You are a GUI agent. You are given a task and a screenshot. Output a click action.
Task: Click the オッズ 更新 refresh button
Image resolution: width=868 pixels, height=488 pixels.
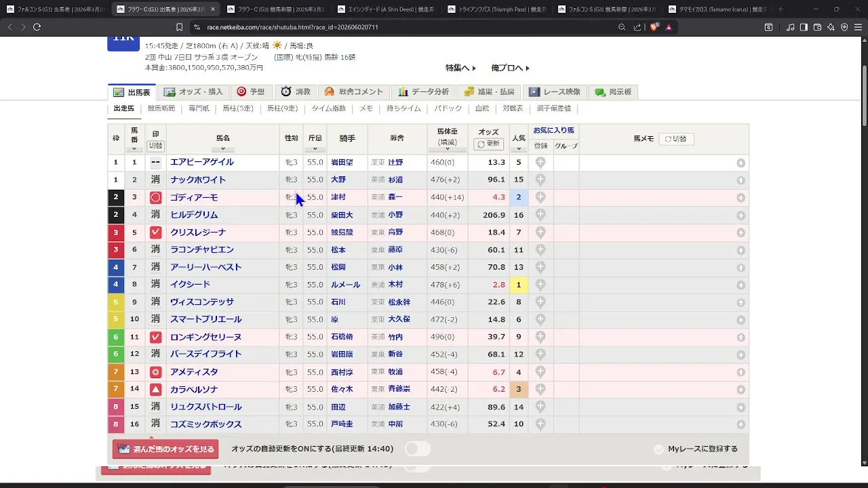point(488,144)
